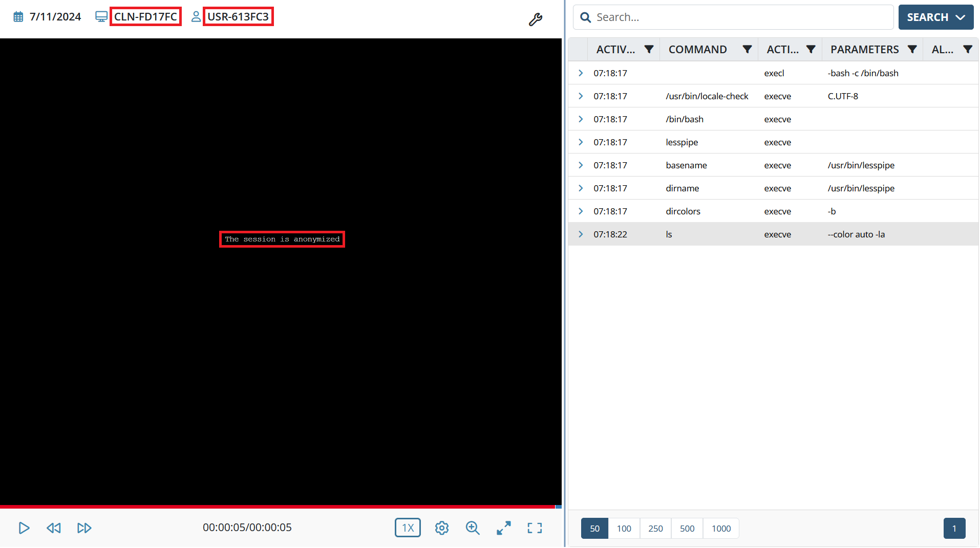Click the expand arrows icon
Image resolution: width=980 pixels, height=548 pixels.
[504, 528]
